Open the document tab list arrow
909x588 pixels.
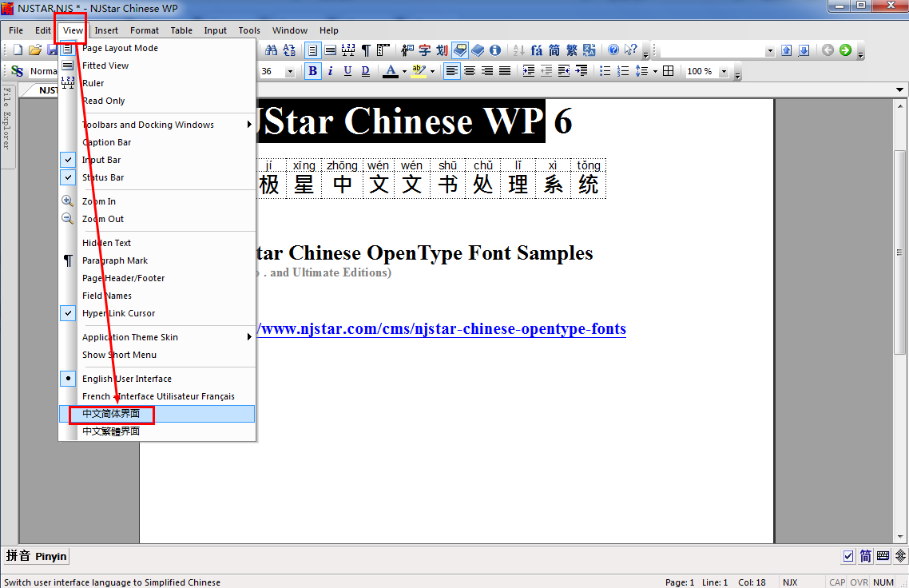pyautogui.click(x=899, y=90)
